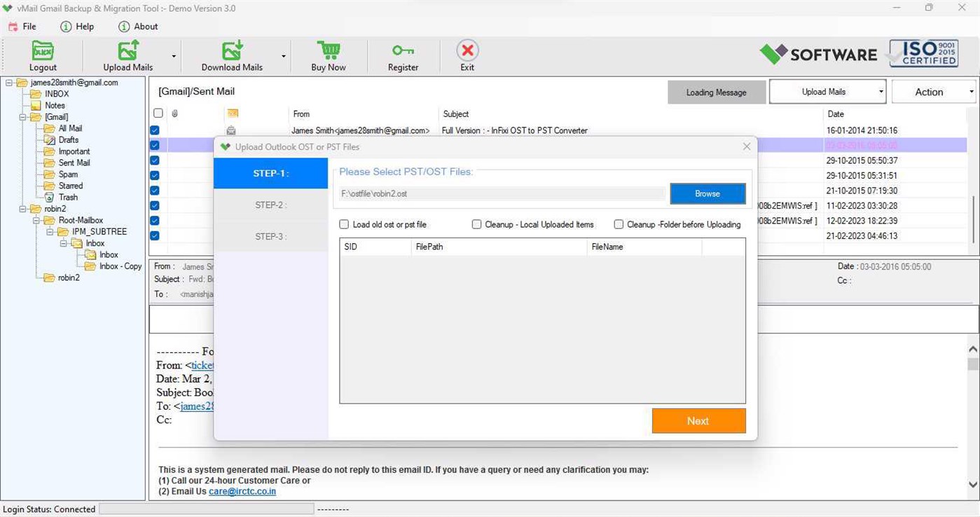The height and width of the screenshot is (517, 980).
Task: Open the Sent Mail folder in tree
Action: [x=74, y=163]
